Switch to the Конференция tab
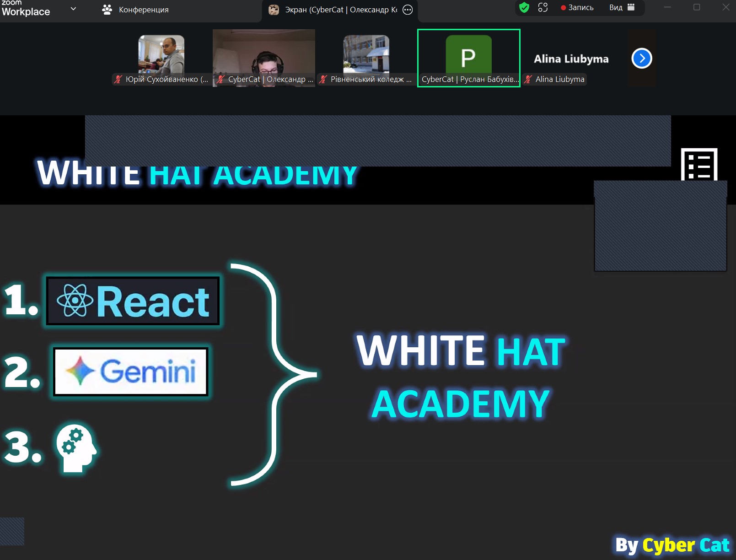The image size is (736, 560). [135, 10]
